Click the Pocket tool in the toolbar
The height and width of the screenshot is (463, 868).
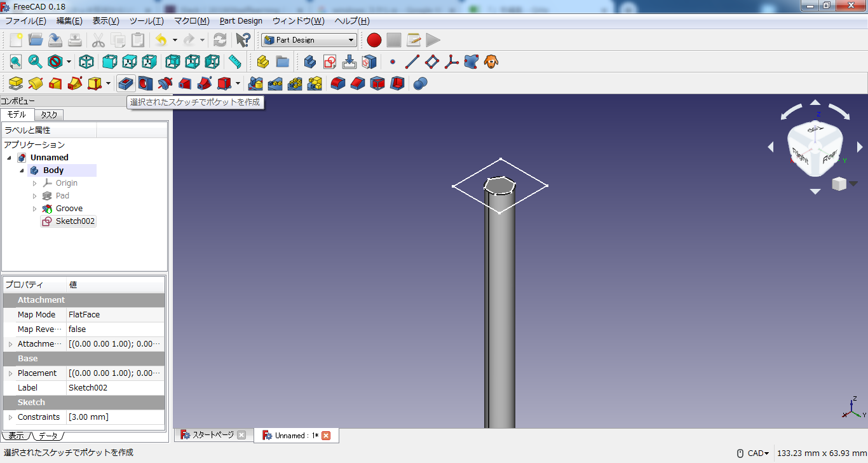click(126, 83)
